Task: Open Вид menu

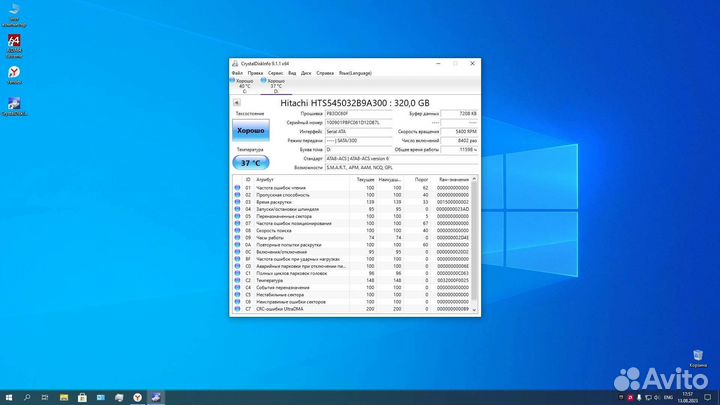Action: 292,73
